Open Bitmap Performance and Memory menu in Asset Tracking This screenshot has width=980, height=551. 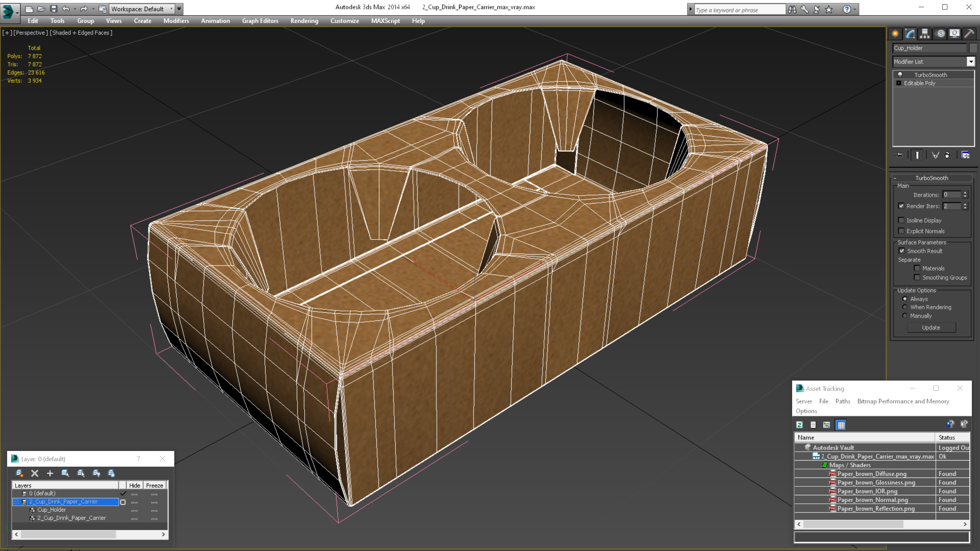pyautogui.click(x=903, y=401)
